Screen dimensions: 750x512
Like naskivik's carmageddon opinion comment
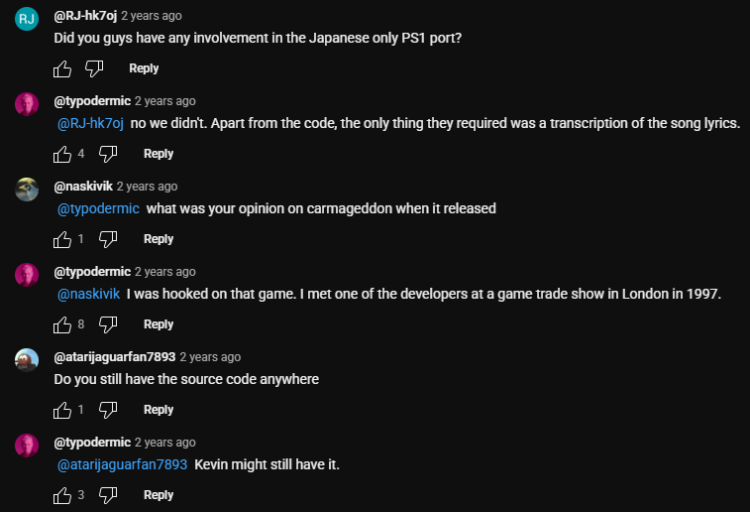tap(62, 239)
